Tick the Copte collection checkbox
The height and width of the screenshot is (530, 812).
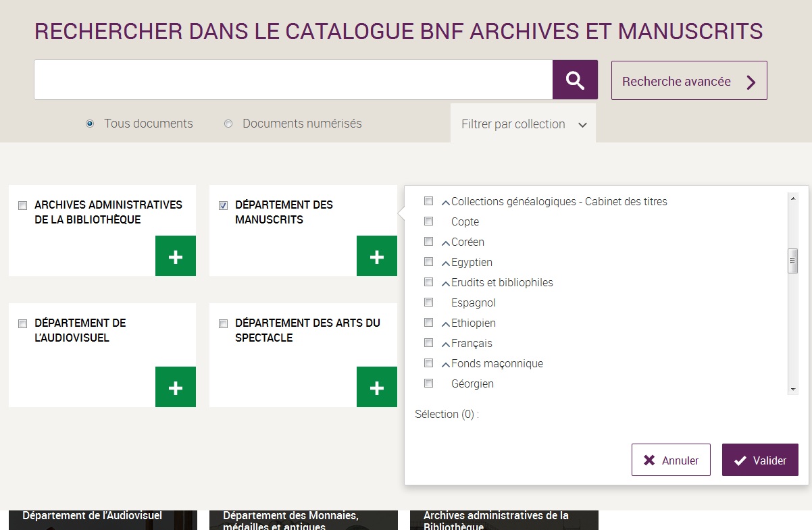pos(428,221)
